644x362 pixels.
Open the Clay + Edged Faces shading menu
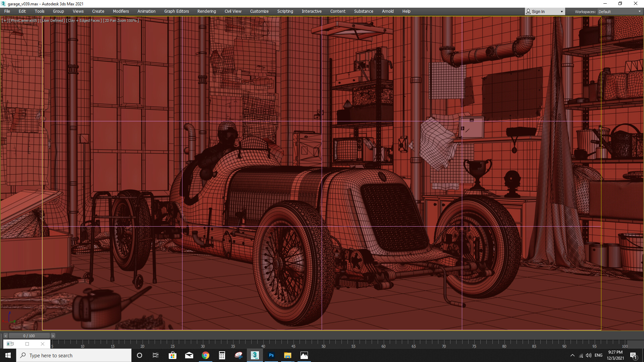(x=84, y=20)
